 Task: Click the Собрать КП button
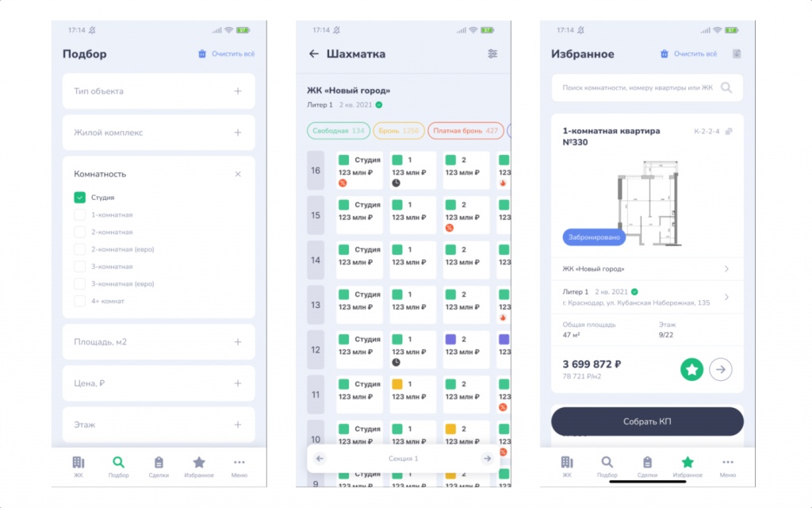(x=647, y=421)
